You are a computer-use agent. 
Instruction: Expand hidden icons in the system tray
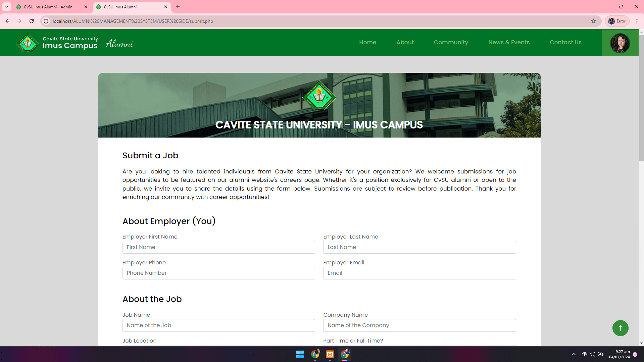point(573,354)
